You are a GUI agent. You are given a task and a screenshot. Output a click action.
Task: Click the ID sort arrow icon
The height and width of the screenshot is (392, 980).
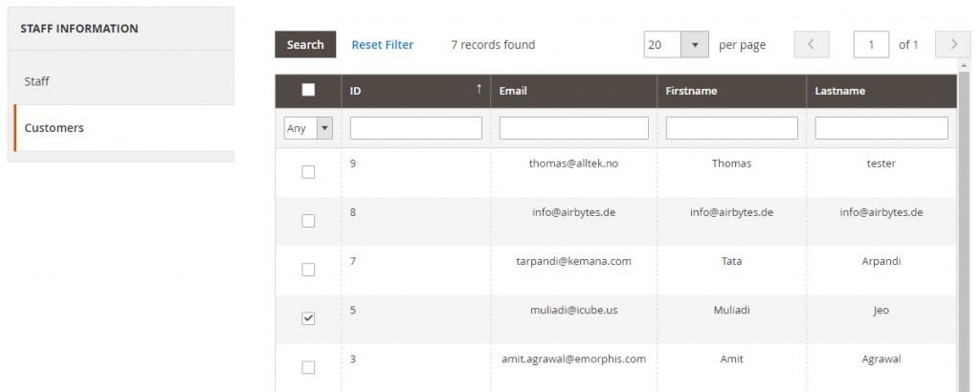point(479,89)
